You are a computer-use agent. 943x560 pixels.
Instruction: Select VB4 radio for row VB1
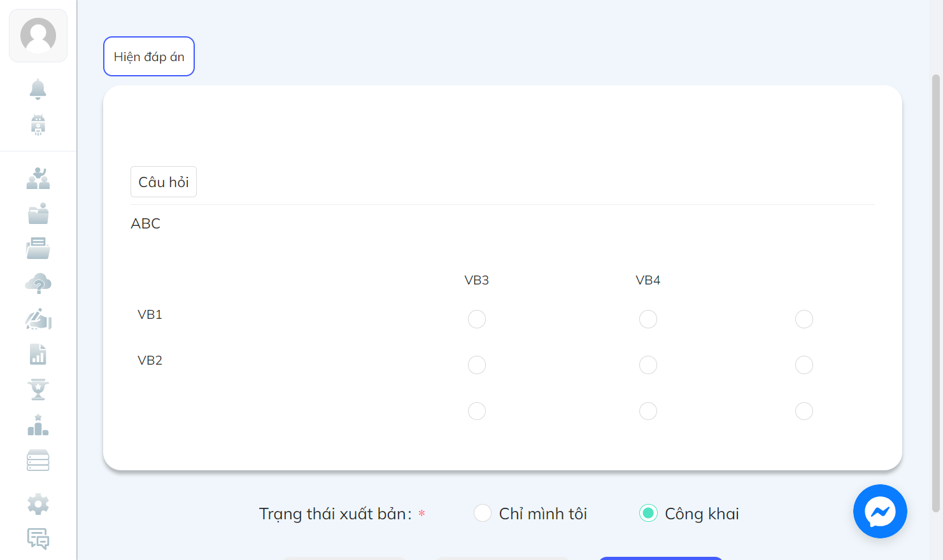(648, 319)
